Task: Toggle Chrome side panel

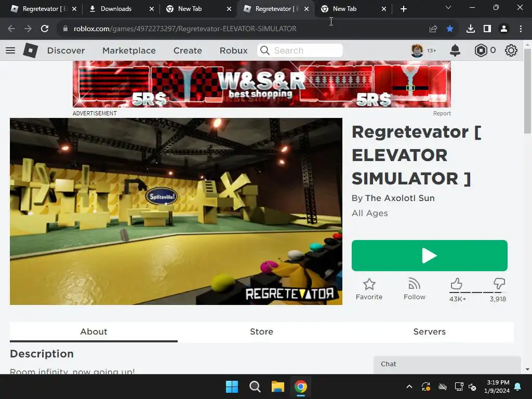Action: coord(487,29)
